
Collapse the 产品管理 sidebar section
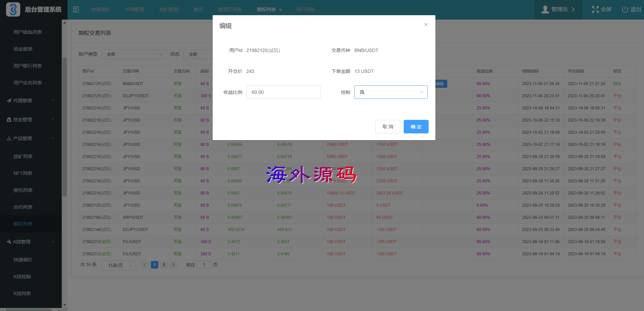(x=31, y=138)
